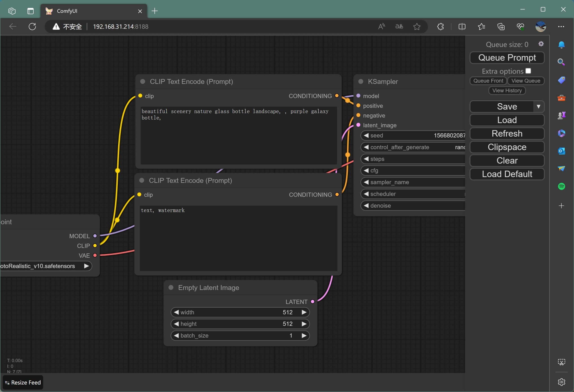Screen dimensions: 574x392
Task: Open browser extensions puzzle icon
Action: point(440,26)
